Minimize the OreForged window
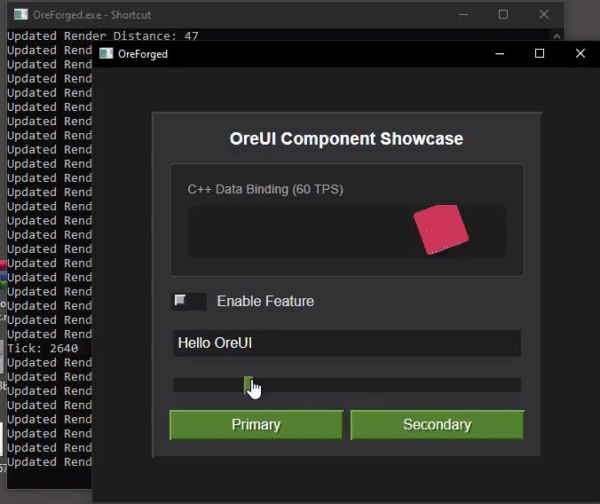600x504 pixels. [499, 54]
